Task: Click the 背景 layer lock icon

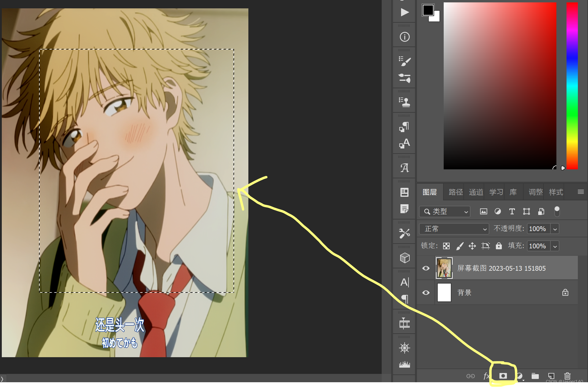Action: tap(565, 292)
